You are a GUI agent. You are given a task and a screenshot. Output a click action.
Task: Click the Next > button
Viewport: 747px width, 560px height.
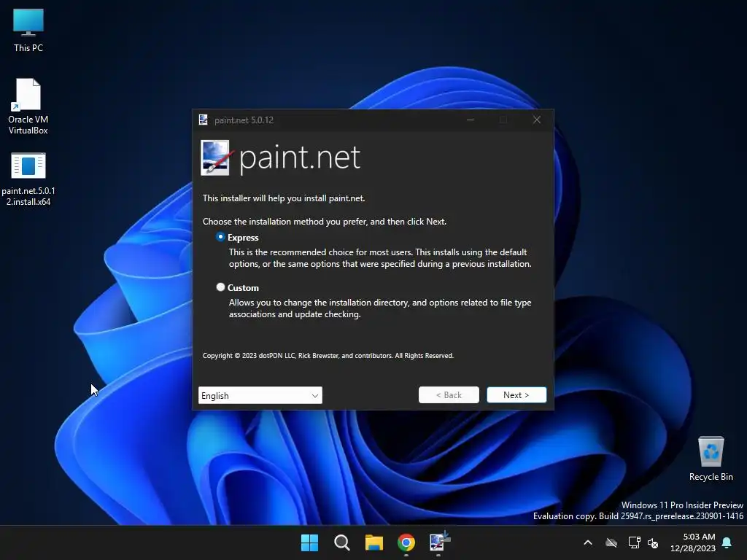516,394
